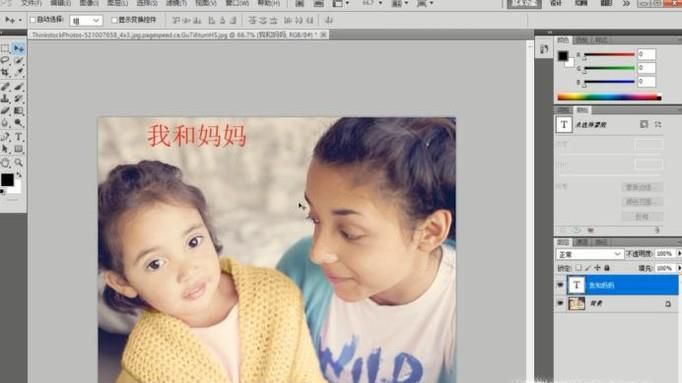Switch to the 色板 swatches tab
Viewport: 682px width, 383px height.
[x=582, y=40]
